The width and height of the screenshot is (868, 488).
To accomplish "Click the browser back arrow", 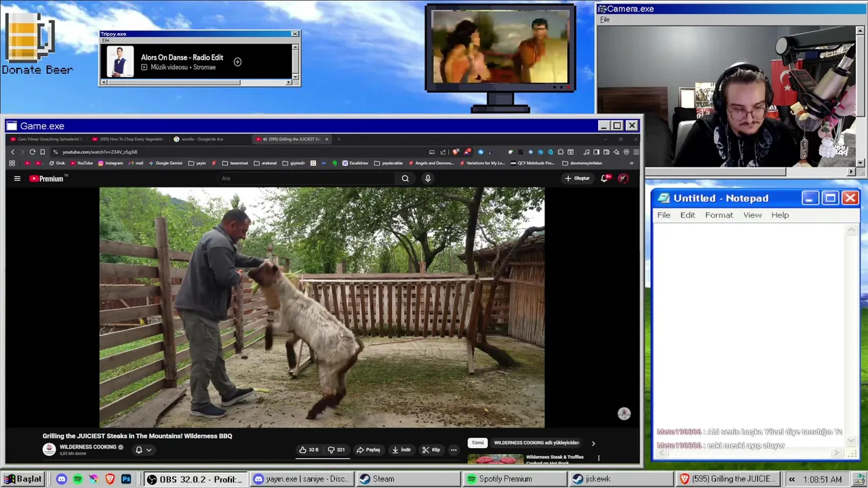I will pos(12,152).
